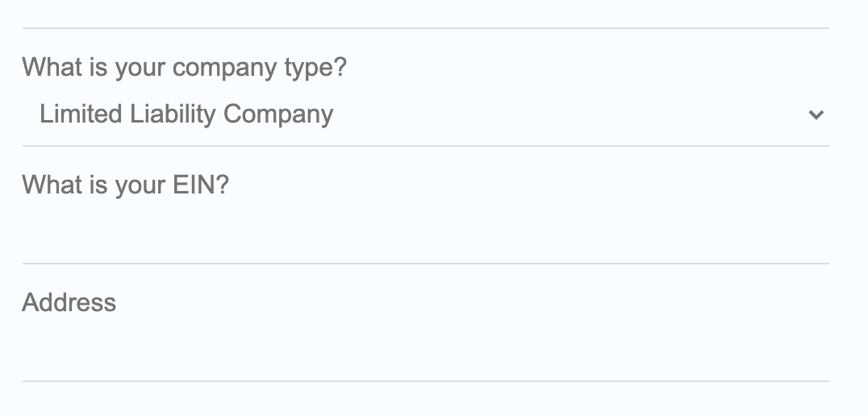Click the 'What is your company type?' label
The width and height of the screenshot is (868, 416).
pyautogui.click(x=184, y=67)
